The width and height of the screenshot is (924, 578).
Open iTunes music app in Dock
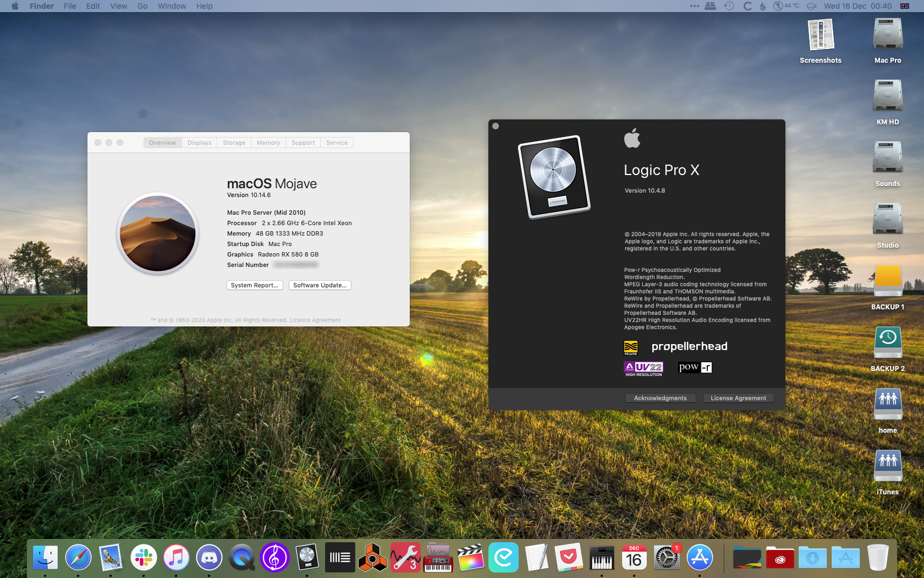(176, 558)
